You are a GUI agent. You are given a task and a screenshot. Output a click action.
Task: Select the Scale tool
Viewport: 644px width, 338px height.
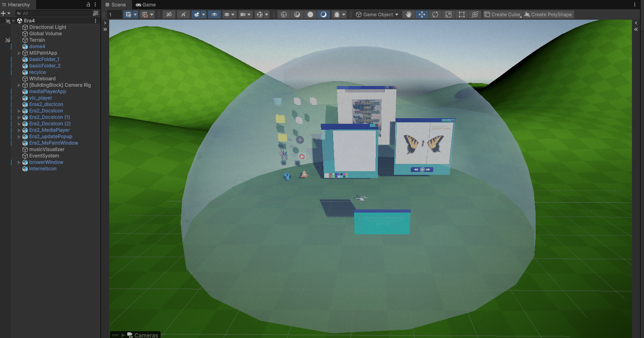448,14
